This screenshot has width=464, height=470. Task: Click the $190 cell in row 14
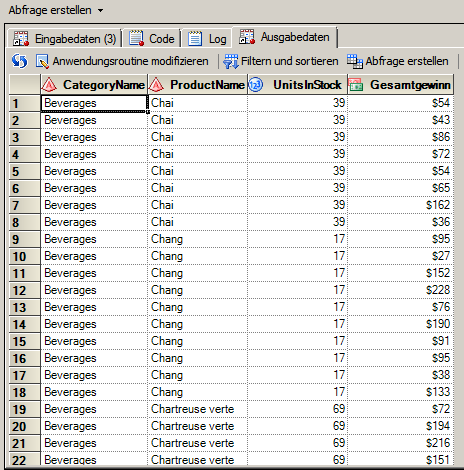pyautogui.click(x=401, y=324)
